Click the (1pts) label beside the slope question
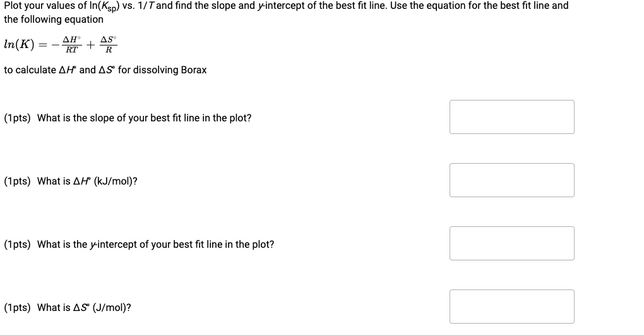This screenshot has height=335, width=644. [x=18, y=118]
